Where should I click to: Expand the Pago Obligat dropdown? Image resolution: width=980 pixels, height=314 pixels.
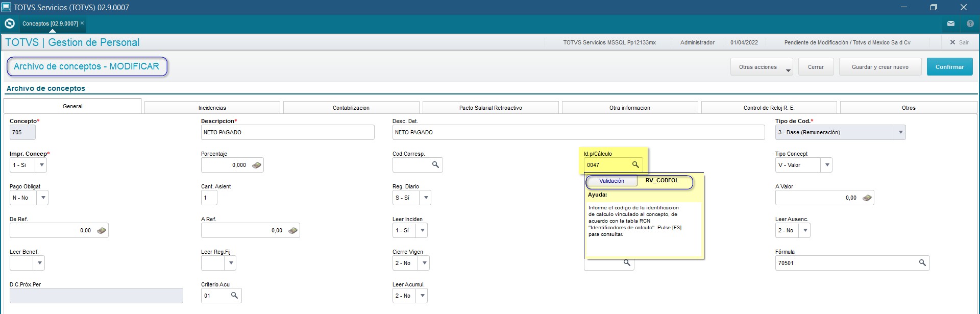tap(43, 198)
